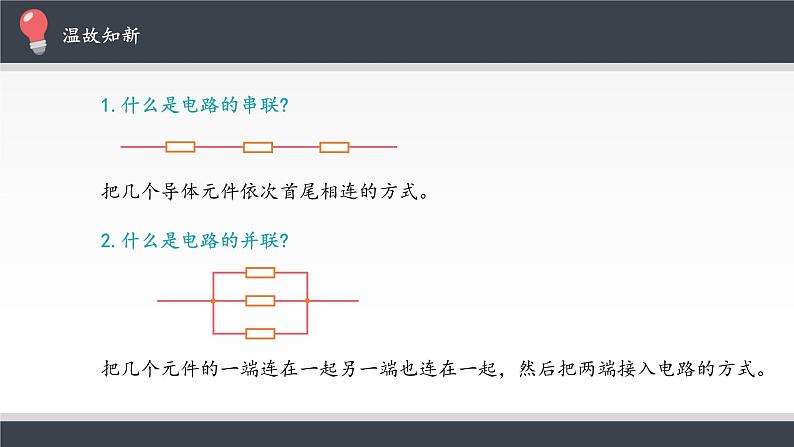Click the first resistor in the series circuit

coord(180,148)
